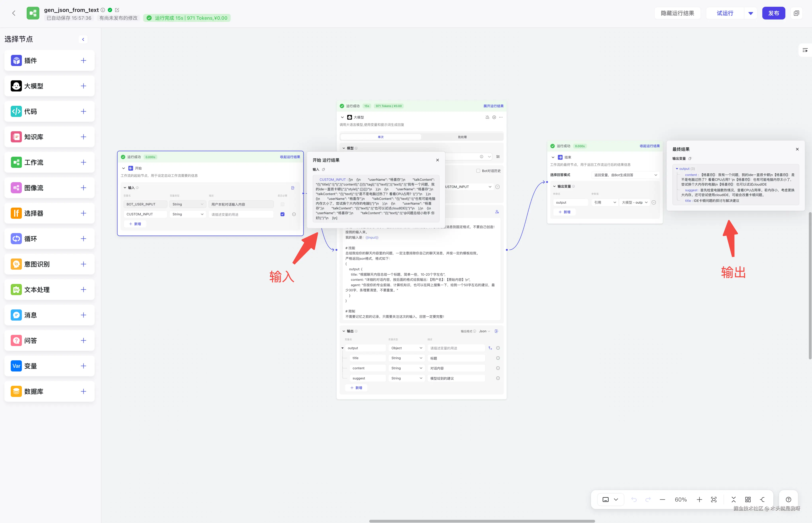Switch to the 批处理 tab

click(x=462, y=137)
